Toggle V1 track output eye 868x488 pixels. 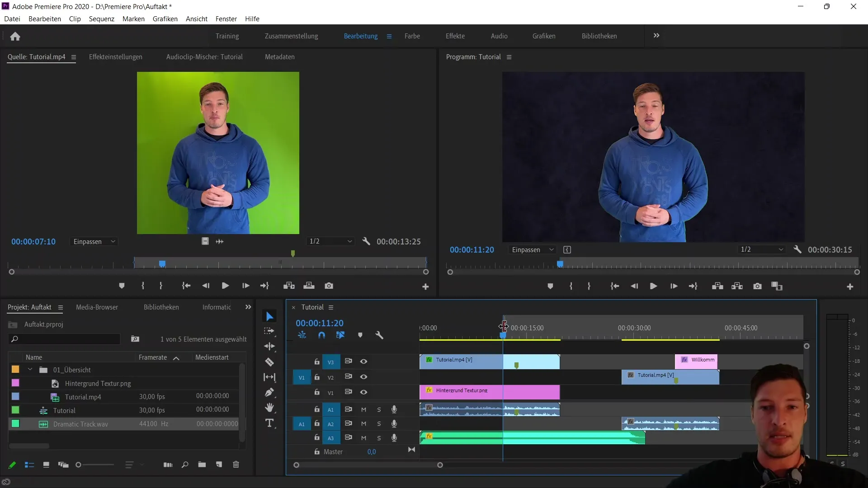tap(363, 392)
